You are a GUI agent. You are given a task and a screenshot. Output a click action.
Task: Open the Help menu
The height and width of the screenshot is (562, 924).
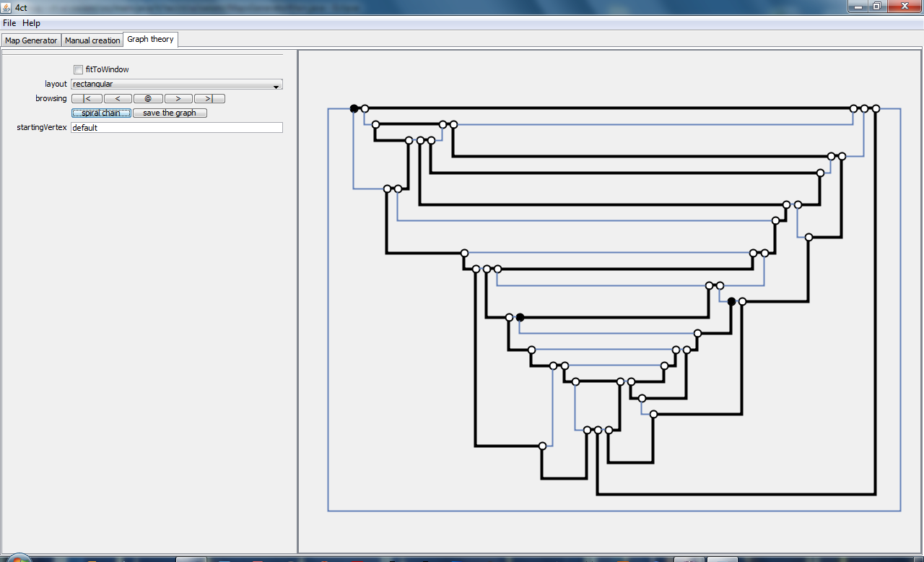pos(32,23)
